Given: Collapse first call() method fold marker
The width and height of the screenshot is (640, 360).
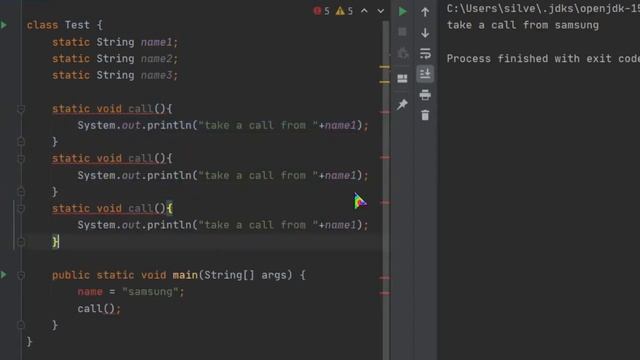Looking at the screenshot, I should click(21, 109).
